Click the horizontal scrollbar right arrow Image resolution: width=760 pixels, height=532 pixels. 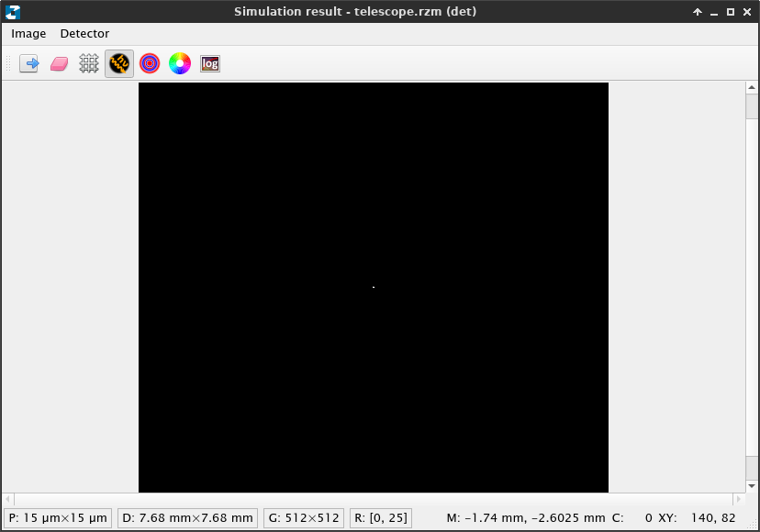point(739,499)
